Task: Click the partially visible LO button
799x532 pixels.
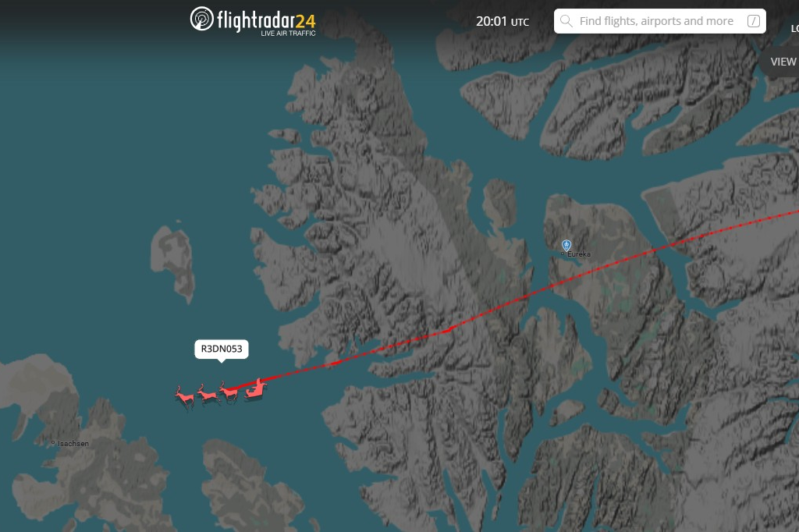Action: (794, 29)
